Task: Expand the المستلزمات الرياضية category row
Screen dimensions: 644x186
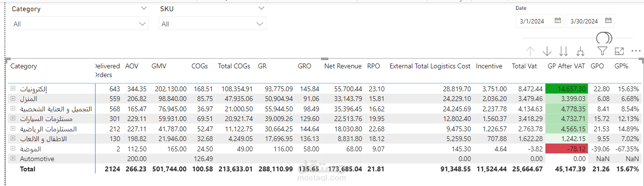Action: tap(13, 129)
